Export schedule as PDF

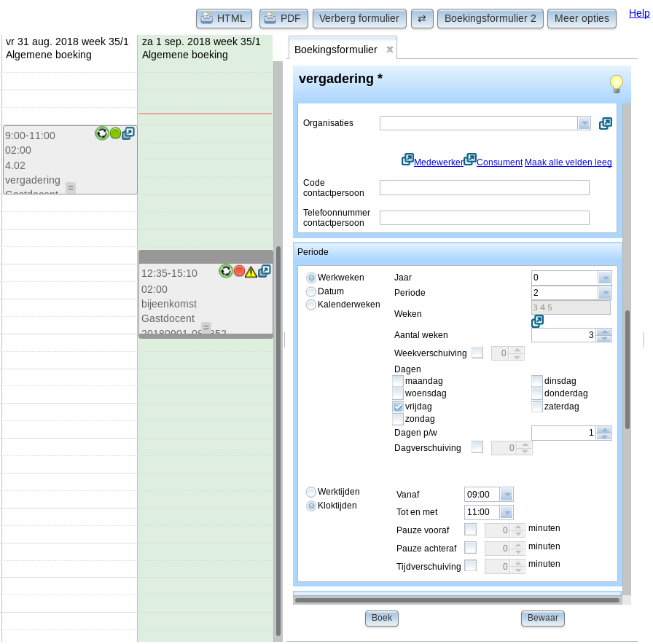[x=284, y=19]
